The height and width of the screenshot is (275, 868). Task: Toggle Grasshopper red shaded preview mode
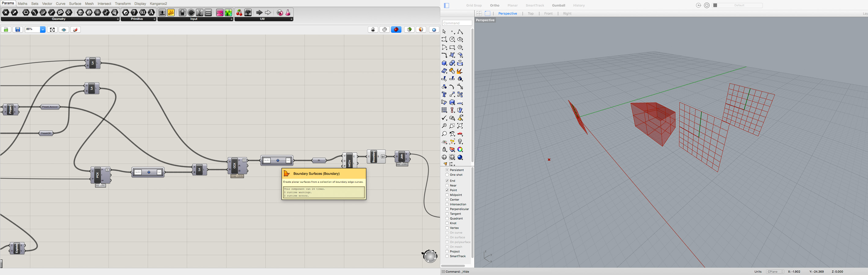click(x=396, y=30)
